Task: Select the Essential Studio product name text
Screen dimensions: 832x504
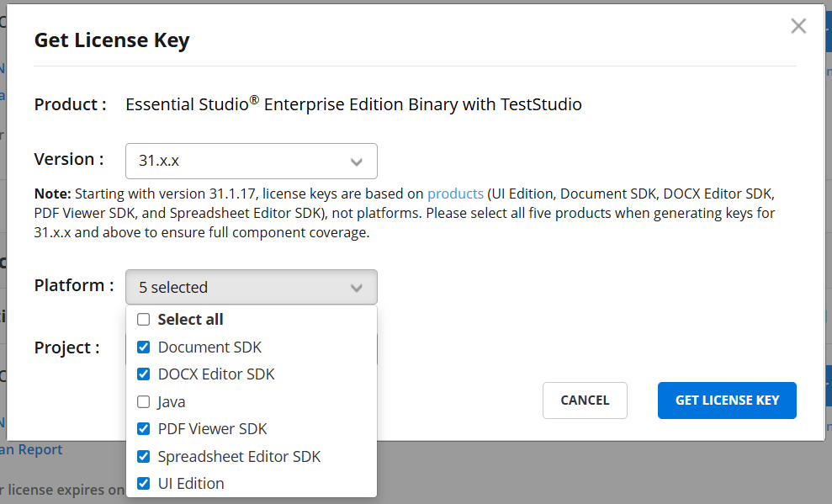Action: click(352, 103)
